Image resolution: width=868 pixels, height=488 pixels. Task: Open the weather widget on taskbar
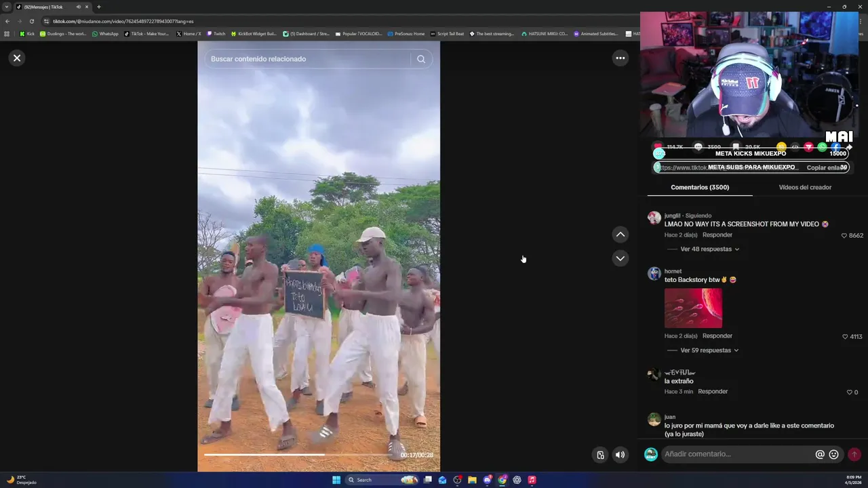click(x=21, y=480)
